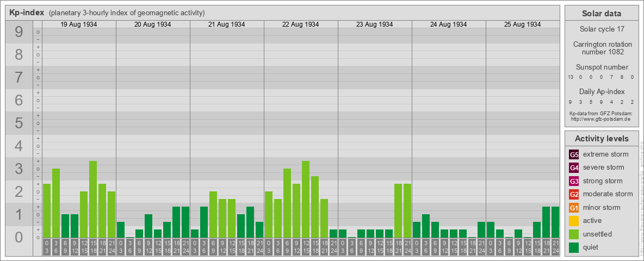Click the Kp scale number 0
The height and width of the screenshot is (261, 644).
pyautogui.click(x=18, y=237)
